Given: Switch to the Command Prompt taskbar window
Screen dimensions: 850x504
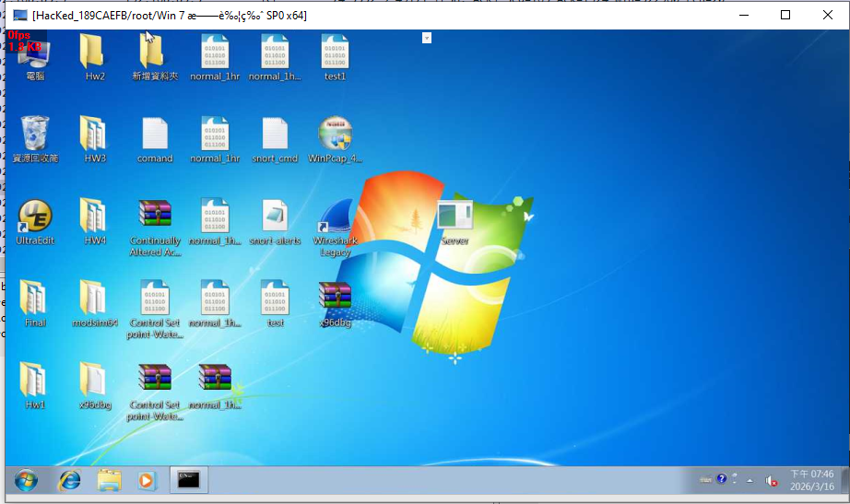Looking at the screenshot, I should click(x=188, y=480).
